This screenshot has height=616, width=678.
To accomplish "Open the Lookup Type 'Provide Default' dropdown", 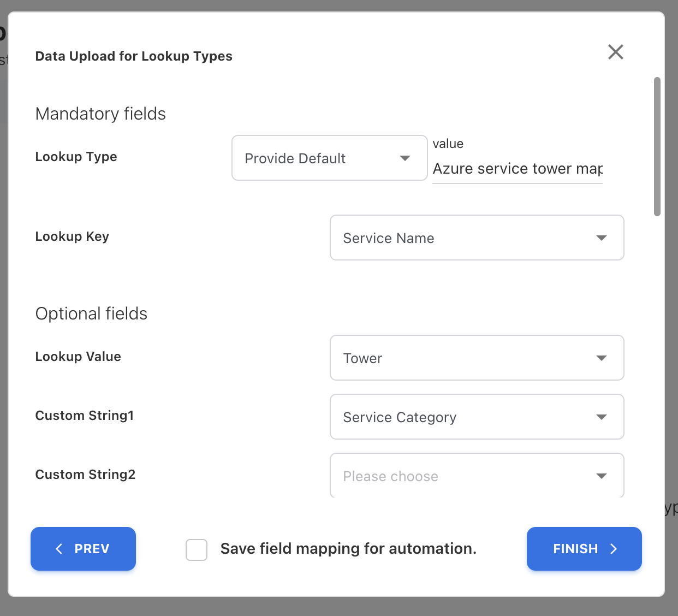I will (329, 158).
